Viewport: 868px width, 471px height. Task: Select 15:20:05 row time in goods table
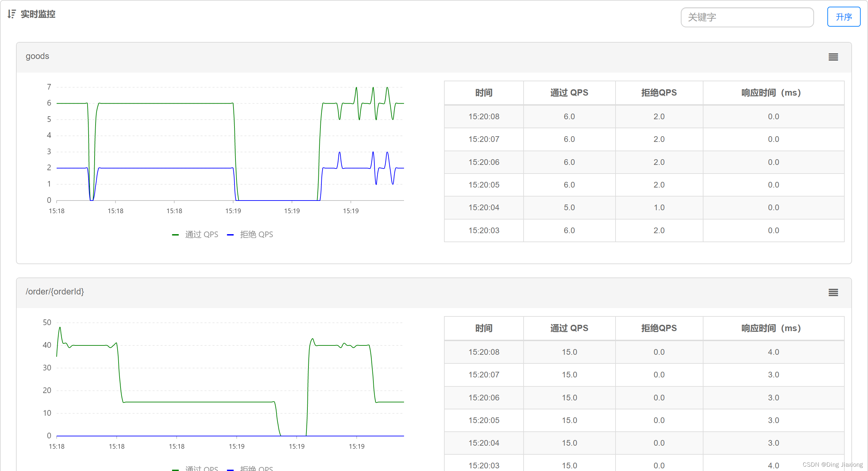pyautogui.click(x=484, y=185)
